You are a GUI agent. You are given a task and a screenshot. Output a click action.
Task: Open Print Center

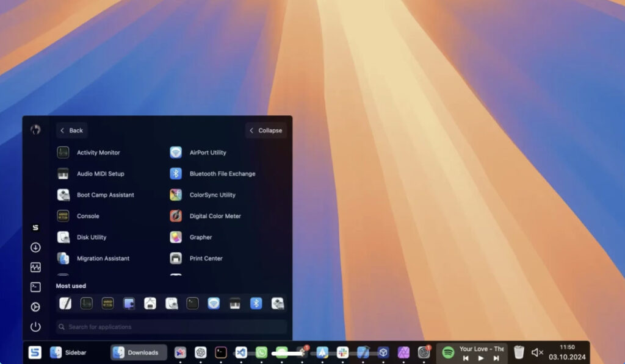tap(196, 258)
